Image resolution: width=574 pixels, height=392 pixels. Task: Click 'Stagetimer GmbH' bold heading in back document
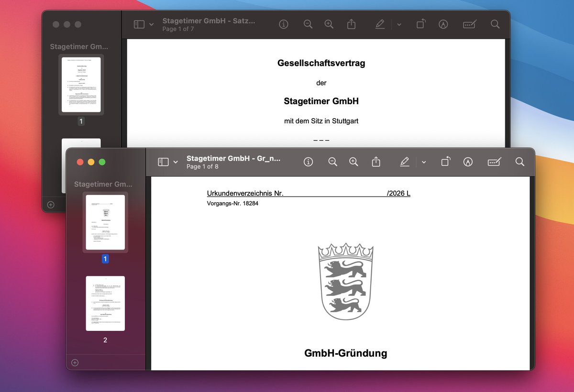point(321,101)
